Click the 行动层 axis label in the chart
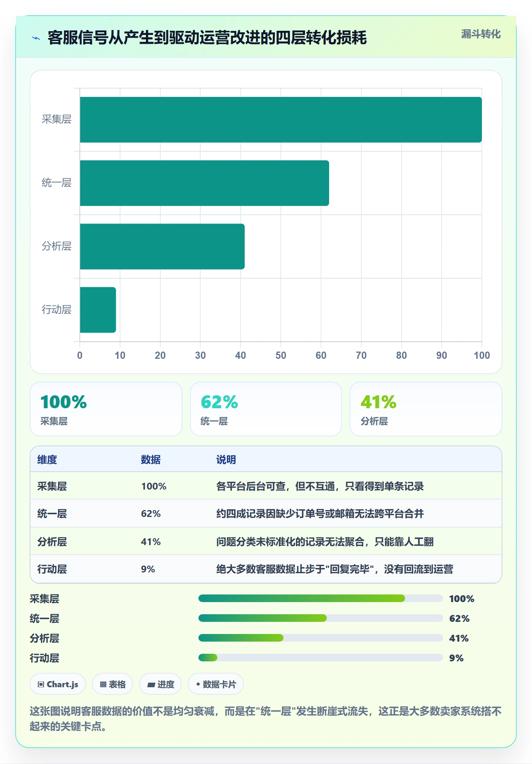This screenshot has height=764, width=532. tap(57, 309)
